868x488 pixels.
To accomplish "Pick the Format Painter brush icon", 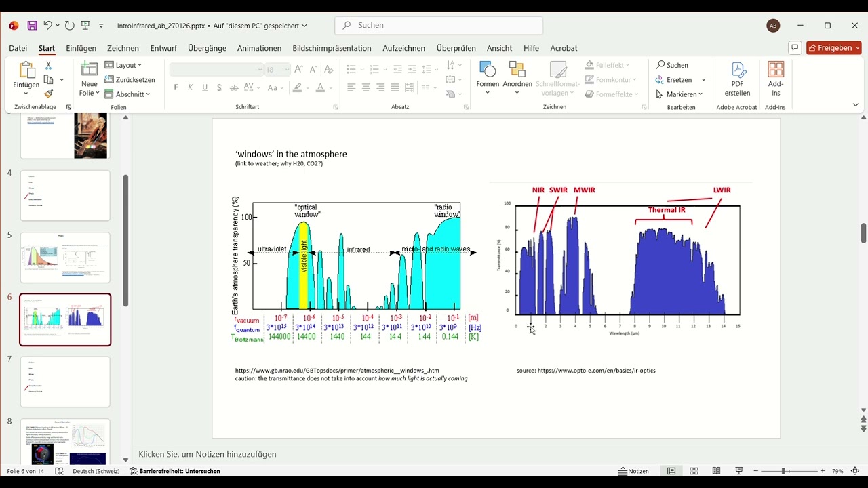I will click(48, 94).
